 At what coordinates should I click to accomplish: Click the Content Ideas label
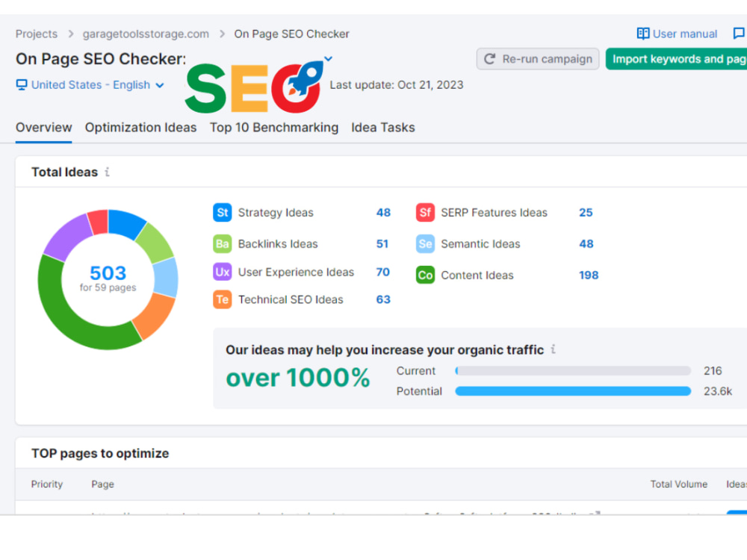pyautogui.click(x=477, y=276)
